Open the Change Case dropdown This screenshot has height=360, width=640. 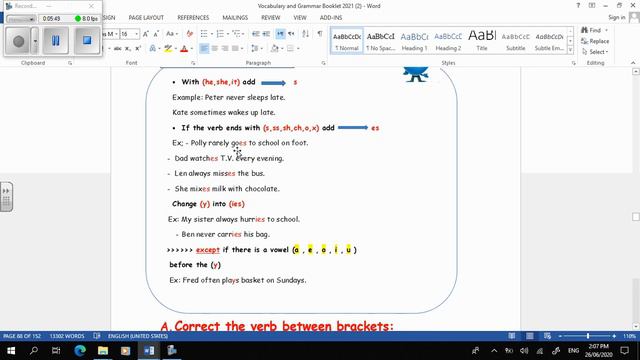click(171, 34)
